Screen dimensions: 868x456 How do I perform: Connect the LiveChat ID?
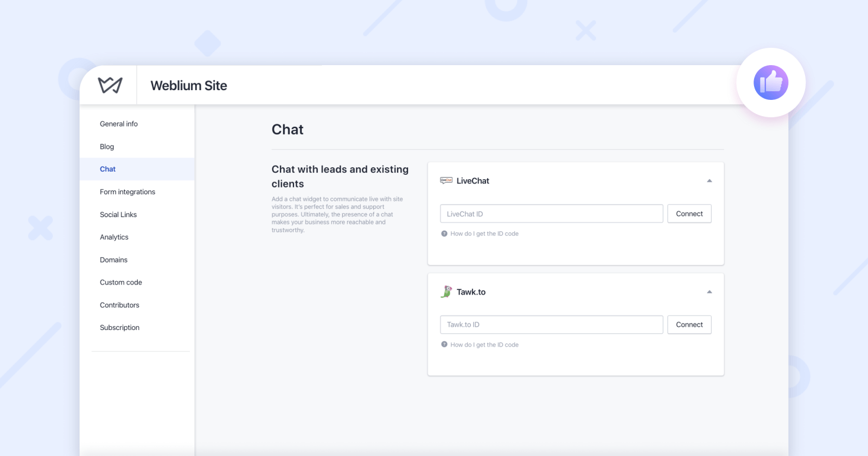(690, 214)
